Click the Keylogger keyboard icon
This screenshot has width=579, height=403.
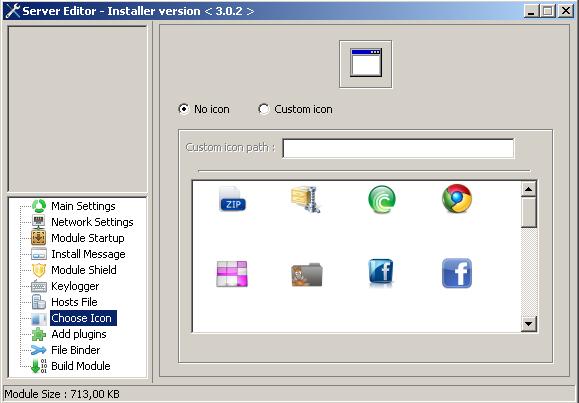(39, 286)
